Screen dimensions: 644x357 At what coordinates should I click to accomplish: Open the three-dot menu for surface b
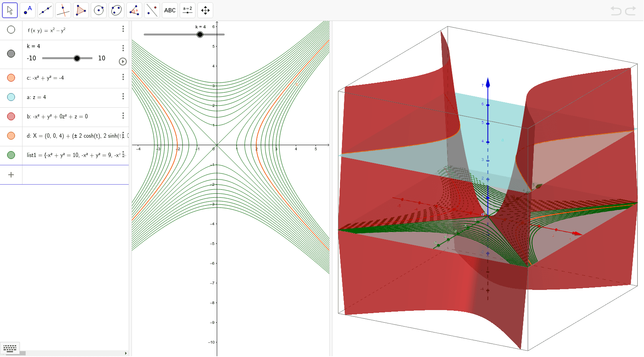point(123,116)
